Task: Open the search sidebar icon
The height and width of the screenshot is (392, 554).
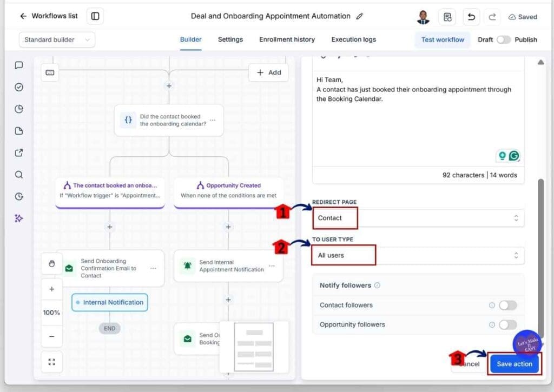Action: (19, 175)
